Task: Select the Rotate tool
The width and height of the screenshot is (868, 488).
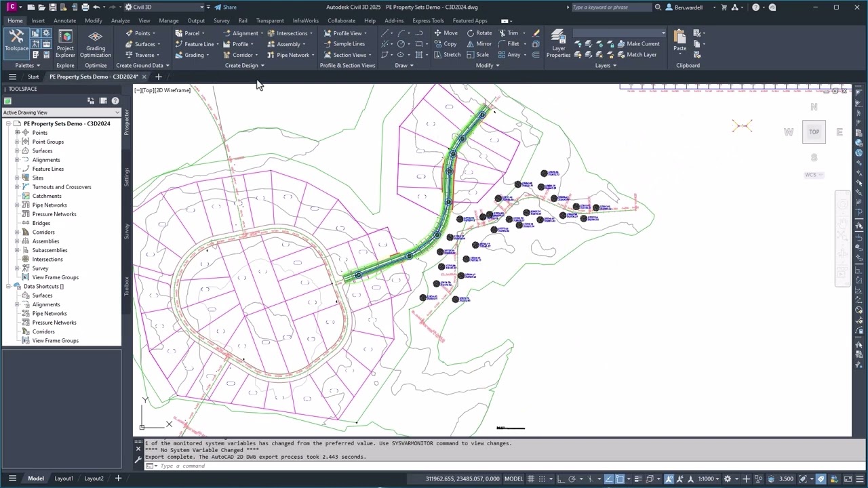Action: click(x=479, y=33)
